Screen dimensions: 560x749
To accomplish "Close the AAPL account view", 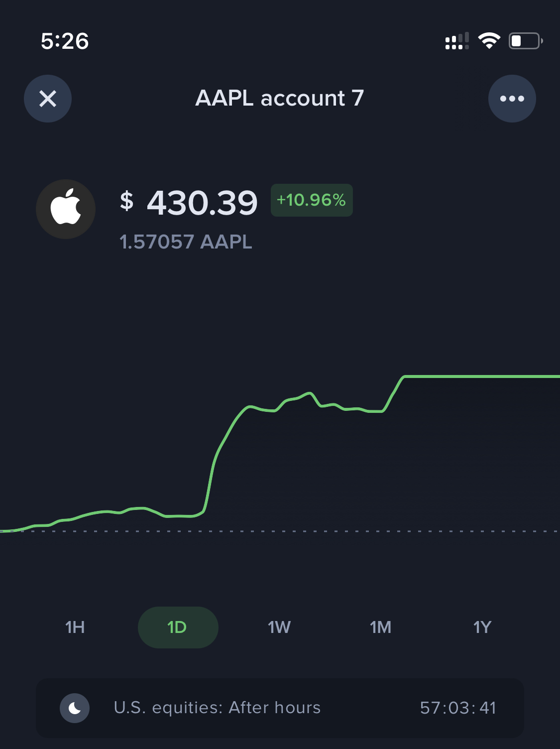I will pyautogui.click(x=48, y=99).
